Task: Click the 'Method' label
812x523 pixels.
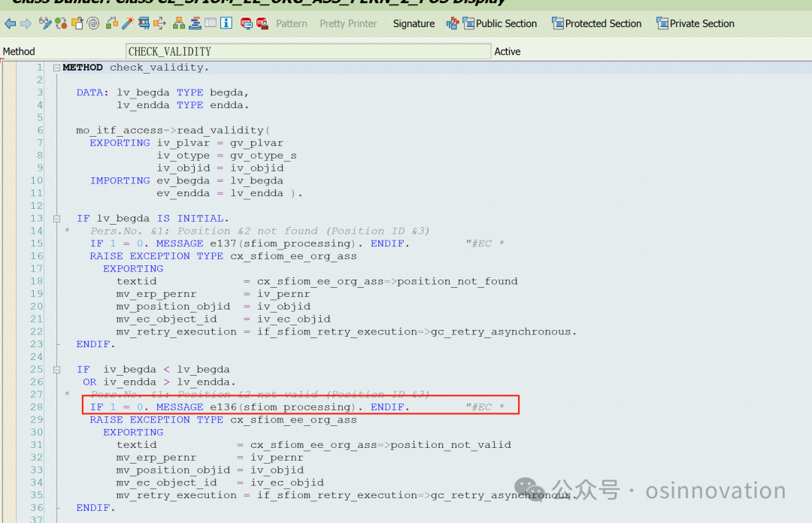Action: click(19, 51)
